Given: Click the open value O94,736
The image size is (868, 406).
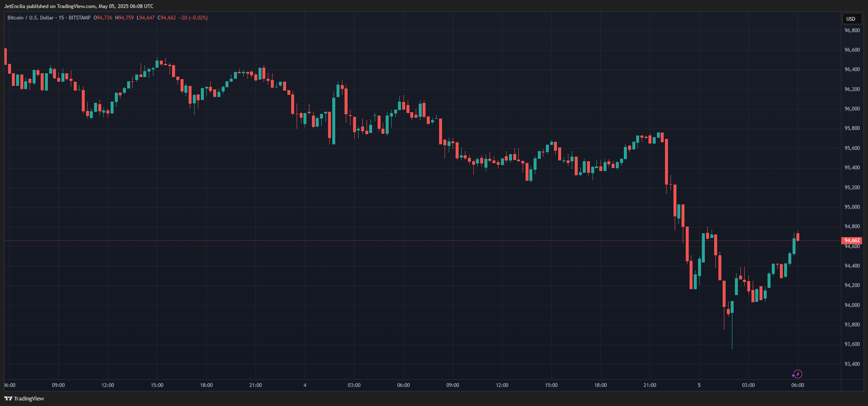Looking at the screenshot, I should [103, 18].
